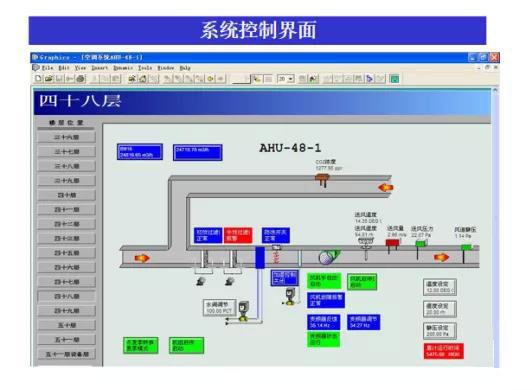Click the CO2 sensor icon on return duct

(x=322, y=179)
